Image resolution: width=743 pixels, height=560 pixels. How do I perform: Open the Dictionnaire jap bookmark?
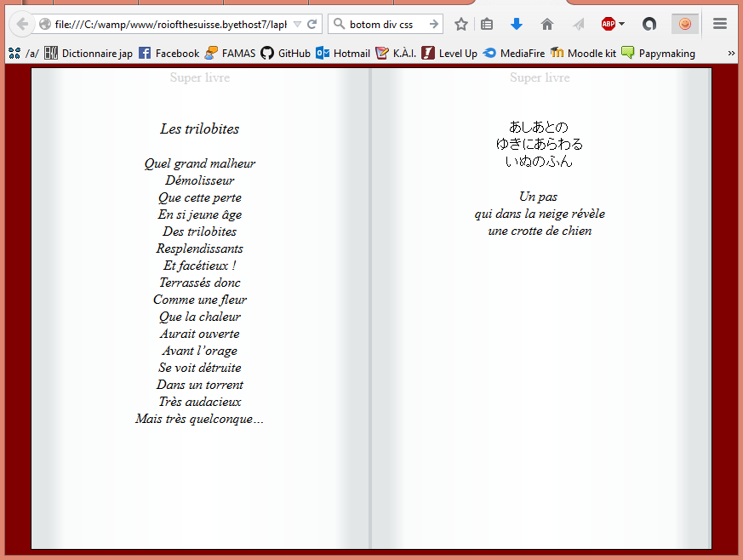click(89, 53)
